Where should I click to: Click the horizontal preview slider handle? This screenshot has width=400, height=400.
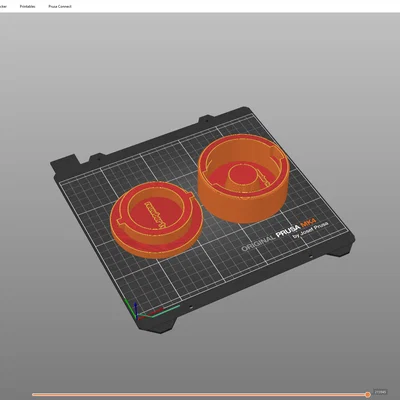coord(368,395)
